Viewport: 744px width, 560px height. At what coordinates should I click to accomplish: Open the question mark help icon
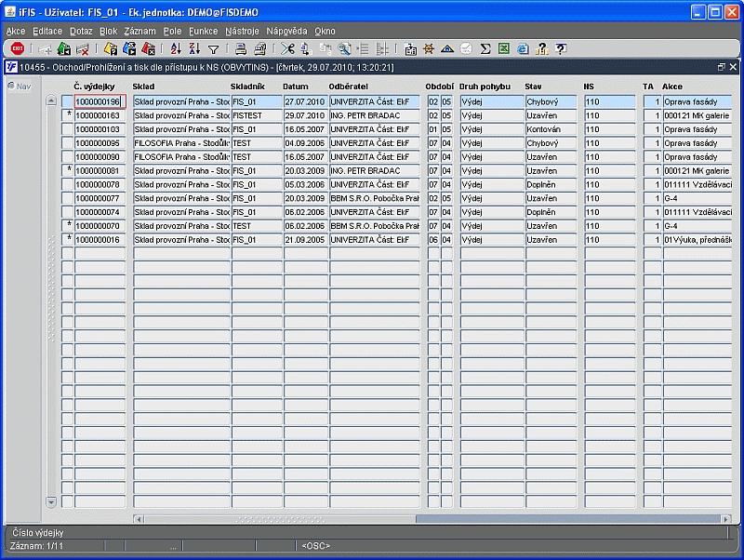561,48
